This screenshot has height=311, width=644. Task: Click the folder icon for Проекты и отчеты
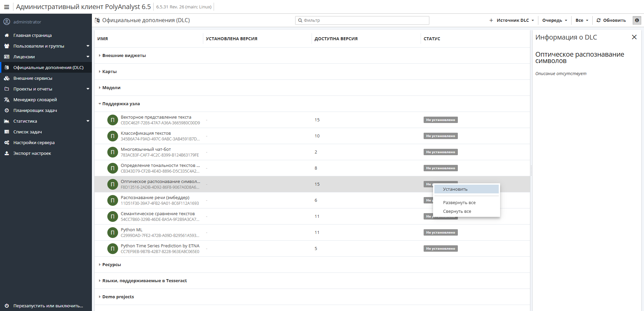click(x=7, y=89)
